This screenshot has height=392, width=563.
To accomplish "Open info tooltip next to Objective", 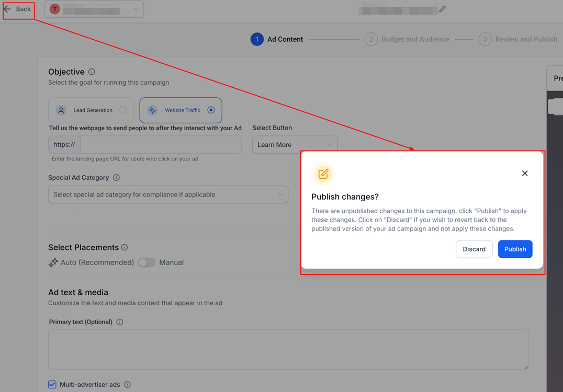I will tap(92, 72).
